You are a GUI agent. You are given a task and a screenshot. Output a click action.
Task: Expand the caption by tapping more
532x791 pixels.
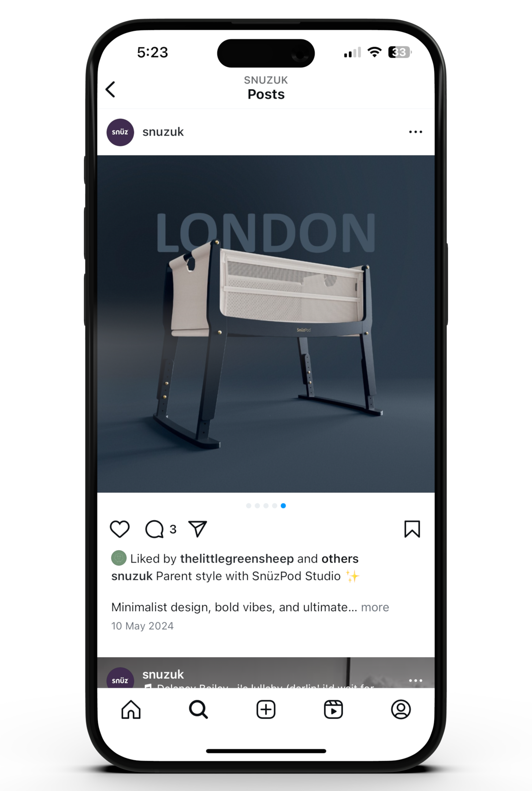[375, 607]
